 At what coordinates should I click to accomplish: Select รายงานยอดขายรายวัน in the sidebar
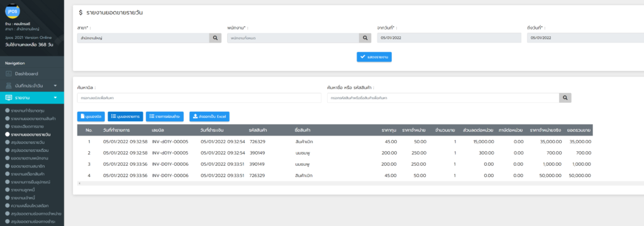point(31,134)
